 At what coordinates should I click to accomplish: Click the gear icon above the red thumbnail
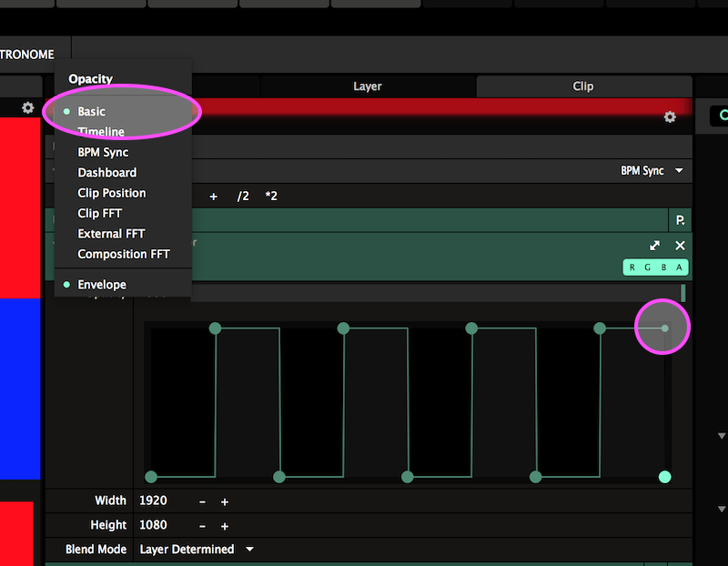point(28,107)
